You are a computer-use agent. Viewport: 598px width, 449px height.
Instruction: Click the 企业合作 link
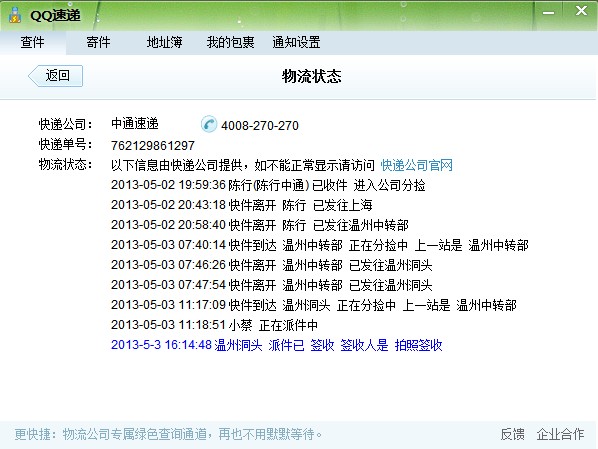(560, 434)
